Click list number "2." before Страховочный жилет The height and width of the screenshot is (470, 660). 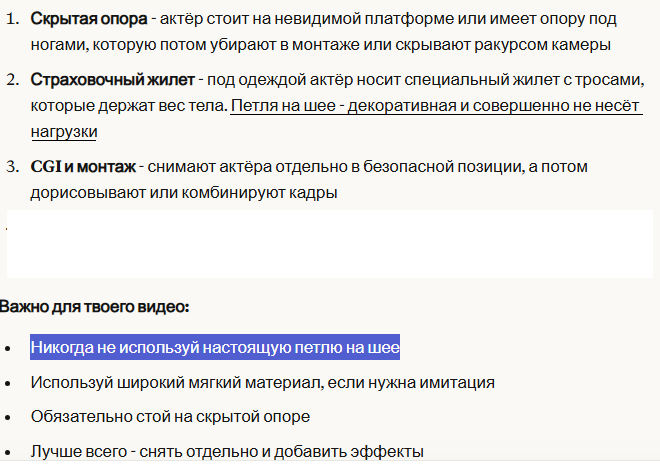(x=13, y=80)
